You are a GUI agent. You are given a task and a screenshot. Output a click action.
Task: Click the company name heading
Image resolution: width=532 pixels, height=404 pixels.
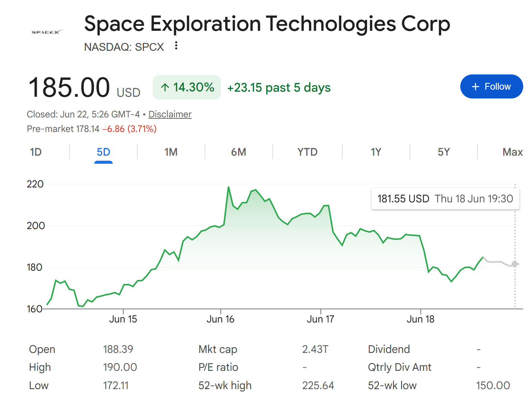267,24
